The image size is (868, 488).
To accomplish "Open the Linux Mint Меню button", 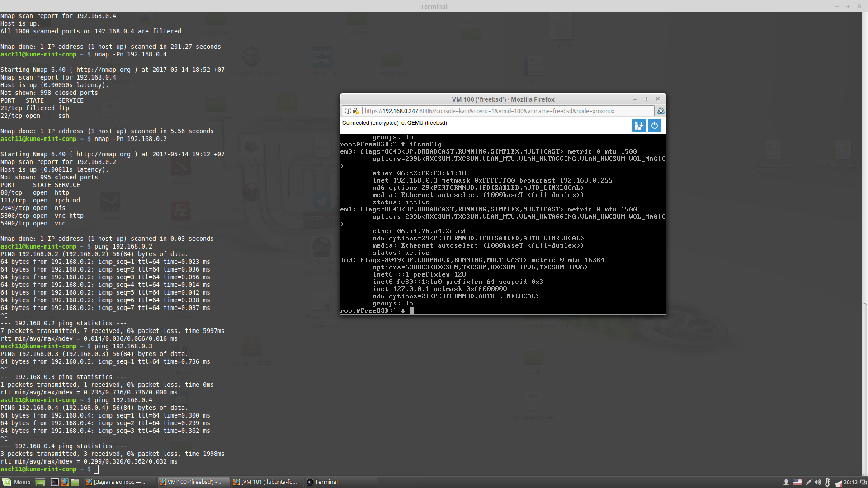I will point(17,482).
